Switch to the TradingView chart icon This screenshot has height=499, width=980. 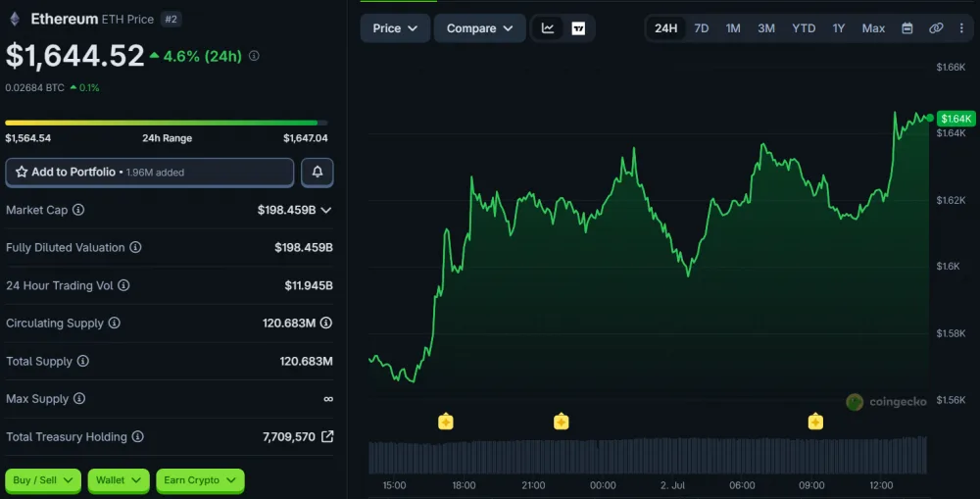coord(579,28)
